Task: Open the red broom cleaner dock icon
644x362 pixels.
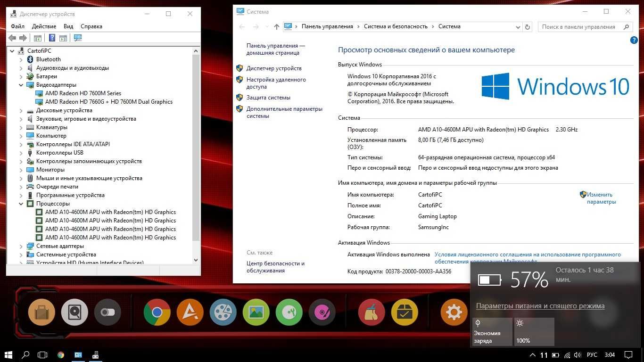Action: (x=372, y=312)
